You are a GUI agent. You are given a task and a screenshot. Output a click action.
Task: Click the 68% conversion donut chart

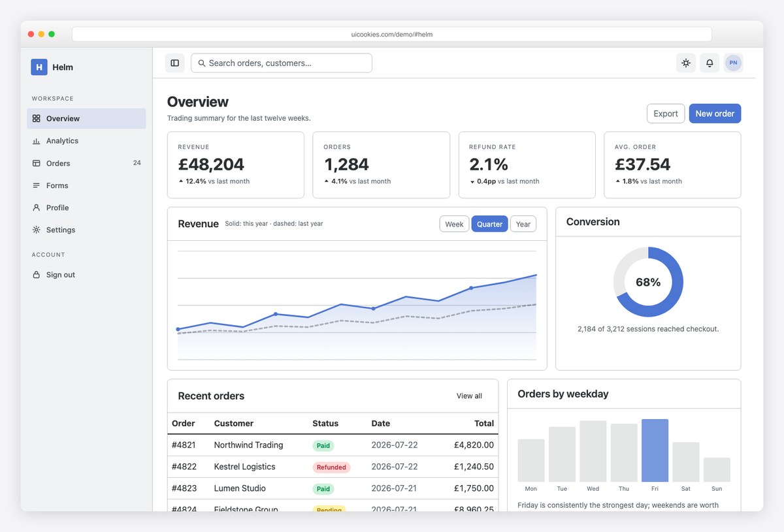648,282
